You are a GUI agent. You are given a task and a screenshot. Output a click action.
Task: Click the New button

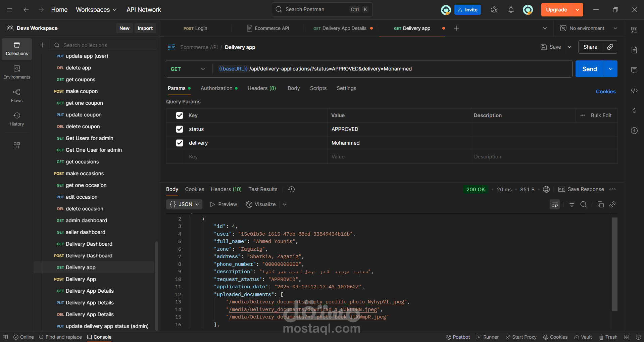tap(125, 28)
